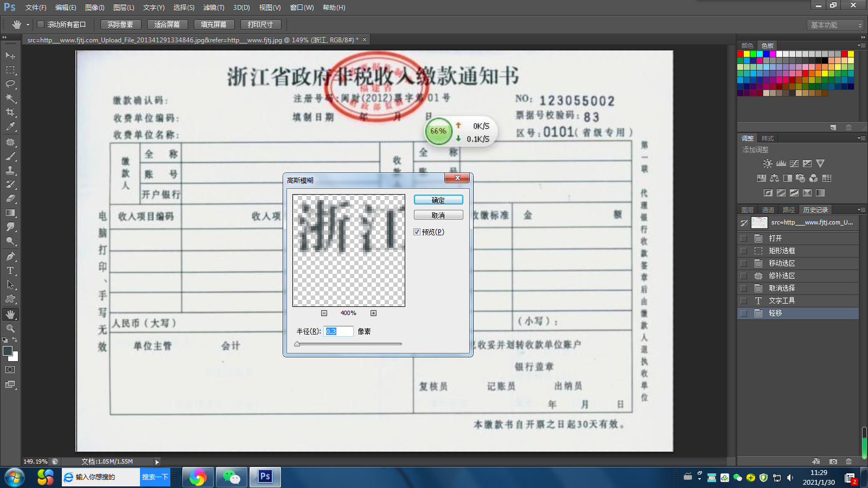868x488 pixels.
Task: Zoom in Gaussian blur preview
Action: [x=373, y=313]
